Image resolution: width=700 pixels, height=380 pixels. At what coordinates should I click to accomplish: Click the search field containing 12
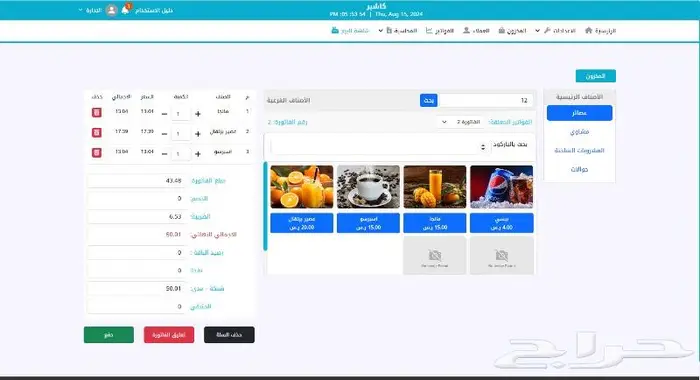pos(485,100)
